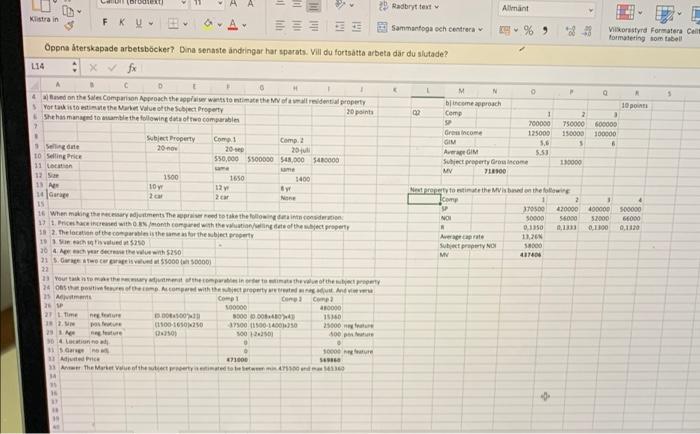Click the currency accounting format icon
The width and height of the screenshot is (700, 434).
tap(505, 30)
